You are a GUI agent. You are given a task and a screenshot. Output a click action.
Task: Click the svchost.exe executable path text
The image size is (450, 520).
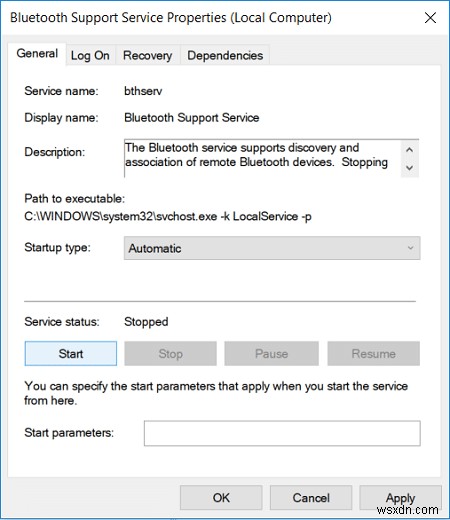pos(168,217)
